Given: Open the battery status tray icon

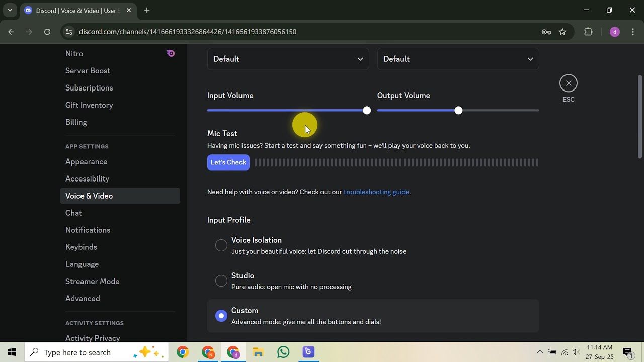Looking at the screenshot, I should [552, 352].
